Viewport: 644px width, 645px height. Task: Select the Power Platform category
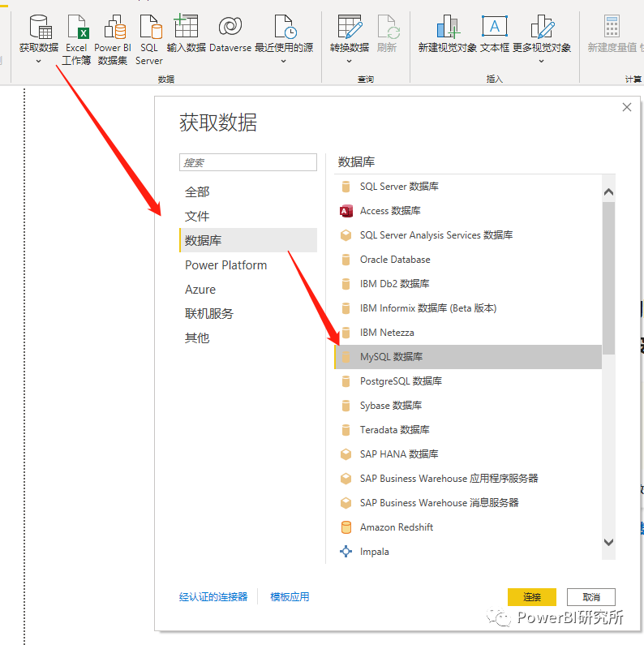(248, 265)
